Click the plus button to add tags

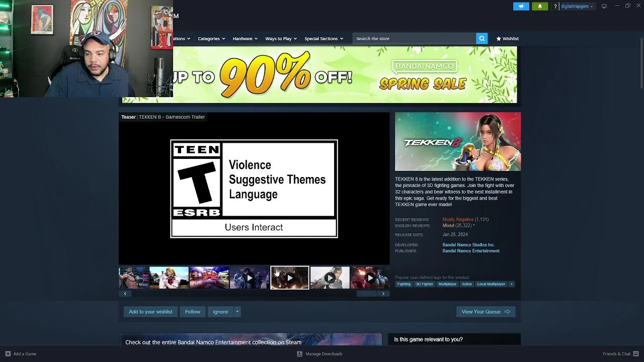click(511, 284)
